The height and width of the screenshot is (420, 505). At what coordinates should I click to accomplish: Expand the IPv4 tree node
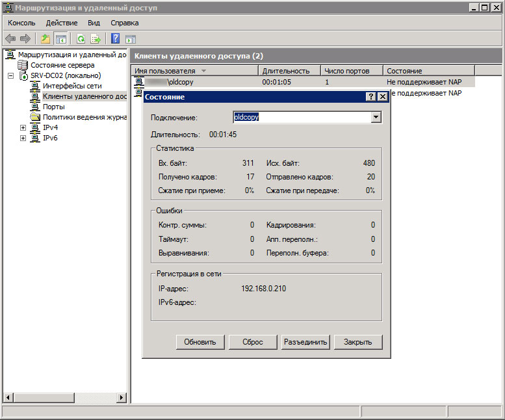tap(23, 127)
